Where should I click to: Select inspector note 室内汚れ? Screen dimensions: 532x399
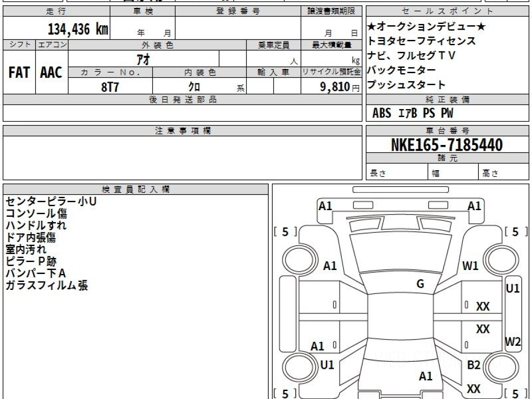(x=26, y=250)
